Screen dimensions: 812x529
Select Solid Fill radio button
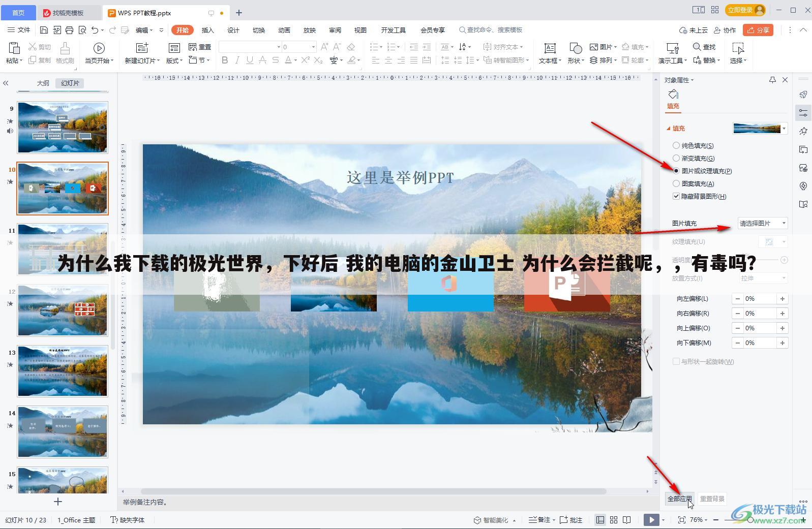676,145
